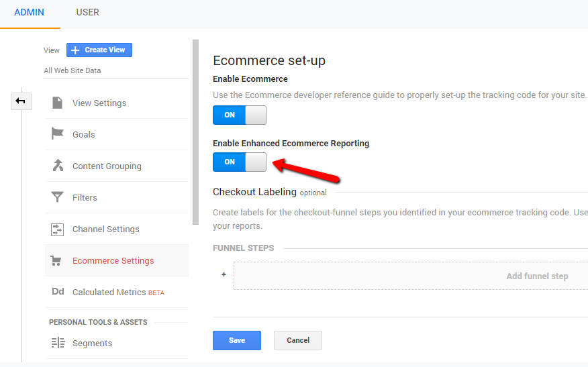Click the Calculated Metrics Dd icon
This screenshot has height=367, width=588.
coord(58,292)
